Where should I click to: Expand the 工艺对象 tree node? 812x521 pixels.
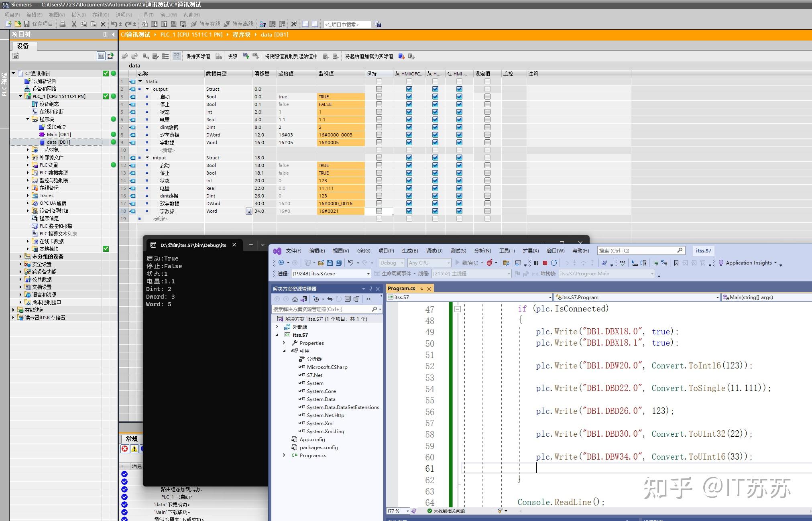point(28,150)
